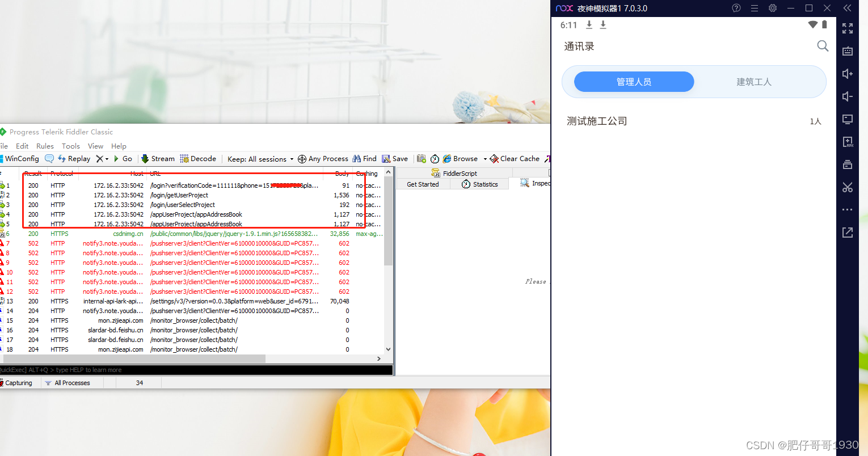The width and height of the screenshot is (868, 456).
Task: Click the Nox help question mark icon
Action: (x=736, y=8)
